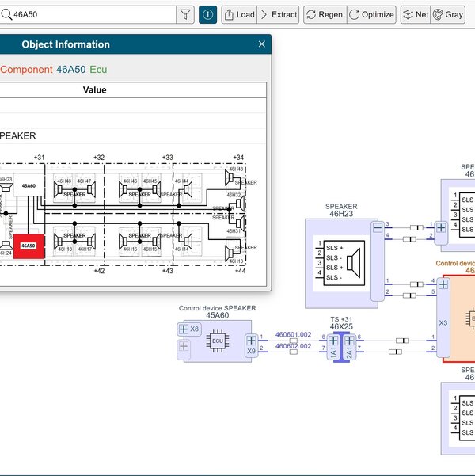Image resolution: width=475 pixels, height=476 pixels.
Task: Expand the 2A1 side of 46X25
Action: [x=349, y=341]
